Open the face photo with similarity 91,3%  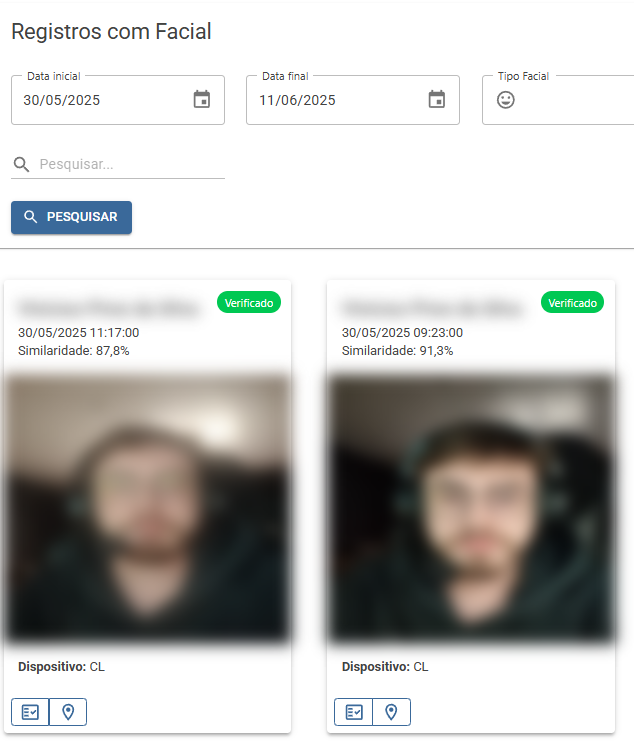click(471, 509)
